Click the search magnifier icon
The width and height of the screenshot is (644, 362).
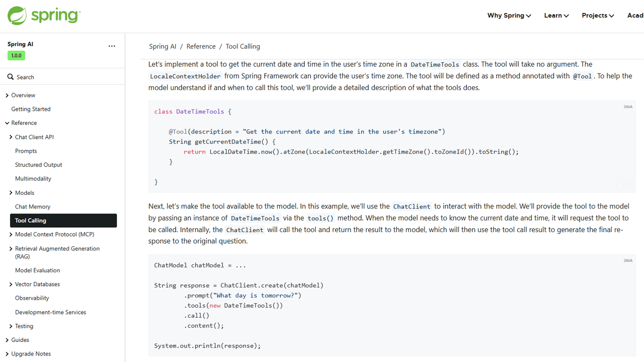(10, 77)
